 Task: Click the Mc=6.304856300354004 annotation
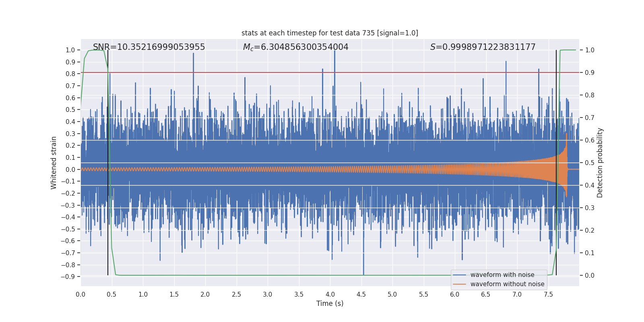(296, 47)
